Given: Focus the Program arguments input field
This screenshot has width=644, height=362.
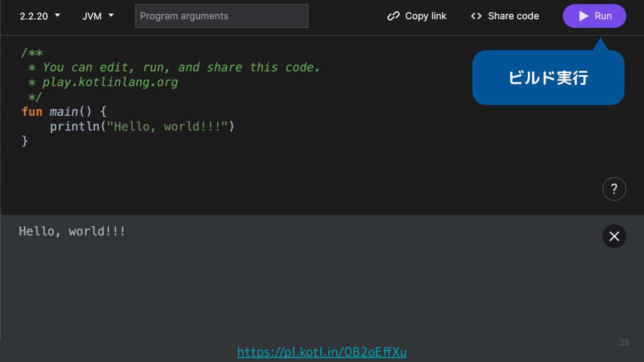Looking at the screenshot, I should click(222, 16).
